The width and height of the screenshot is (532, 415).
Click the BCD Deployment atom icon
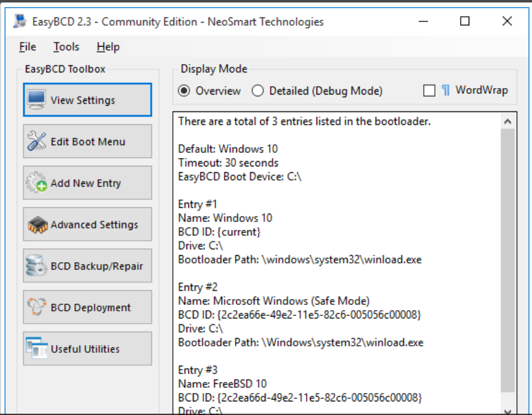36,307
